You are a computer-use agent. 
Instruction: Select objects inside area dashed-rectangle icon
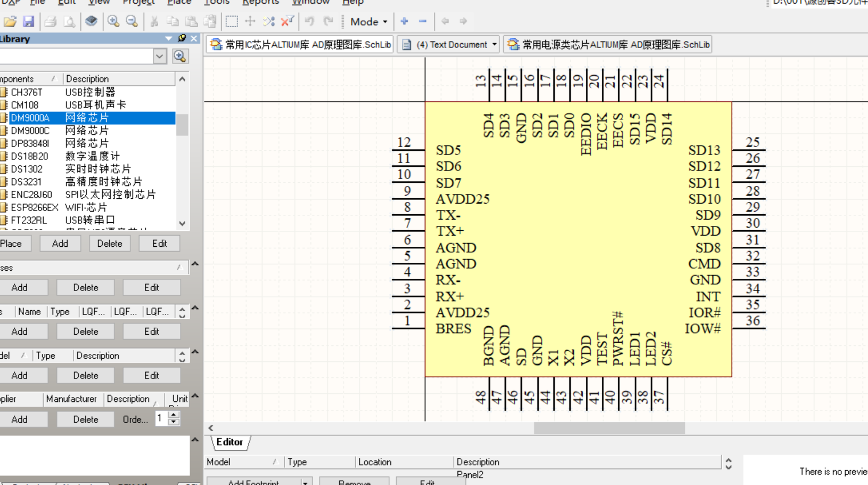pos(232,21)
